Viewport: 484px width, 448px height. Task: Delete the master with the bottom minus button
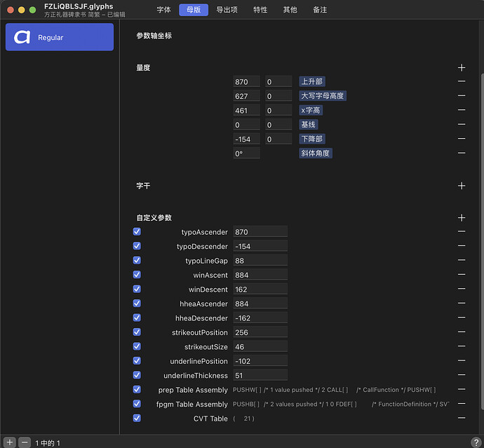[25, 442]
